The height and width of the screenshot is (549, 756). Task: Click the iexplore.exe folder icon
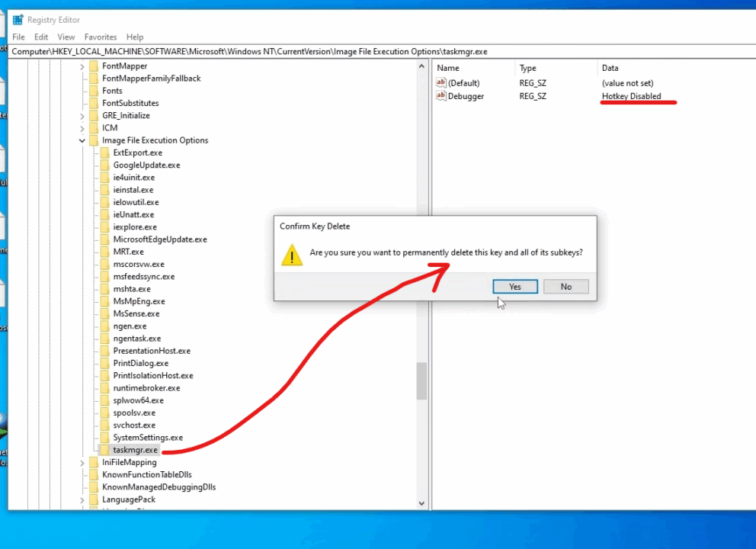(x=104, y=226)
